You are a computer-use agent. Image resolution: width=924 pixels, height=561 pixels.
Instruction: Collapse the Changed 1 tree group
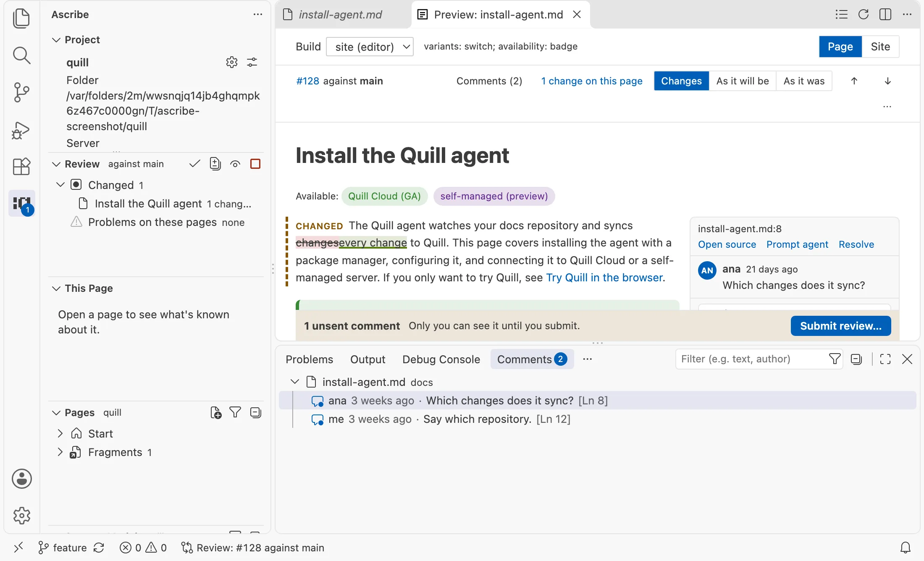pyautogui.click(x=60, y=185)
